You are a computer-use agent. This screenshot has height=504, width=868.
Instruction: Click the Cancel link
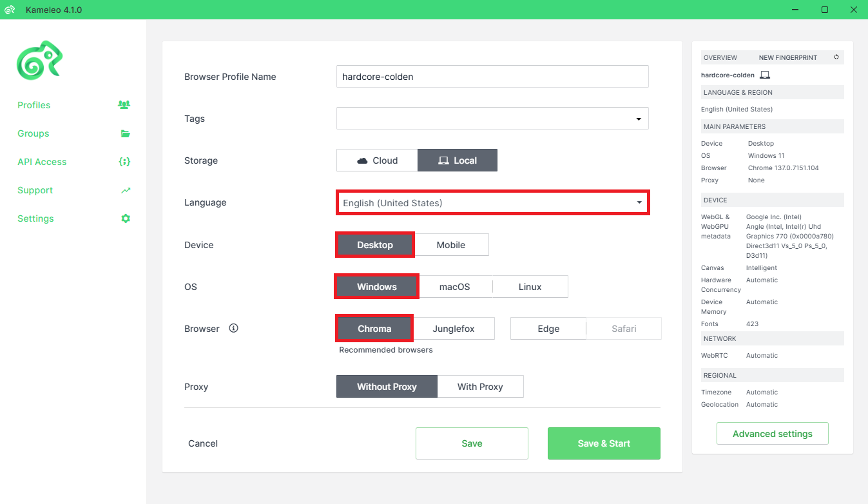(x=203, y=443)
